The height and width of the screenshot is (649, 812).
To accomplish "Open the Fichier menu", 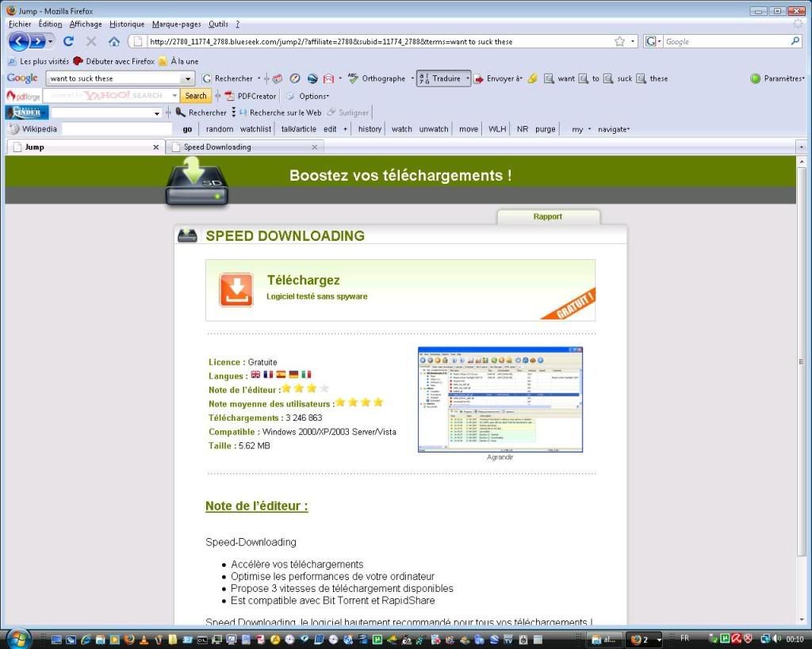I will click(20, 24).
